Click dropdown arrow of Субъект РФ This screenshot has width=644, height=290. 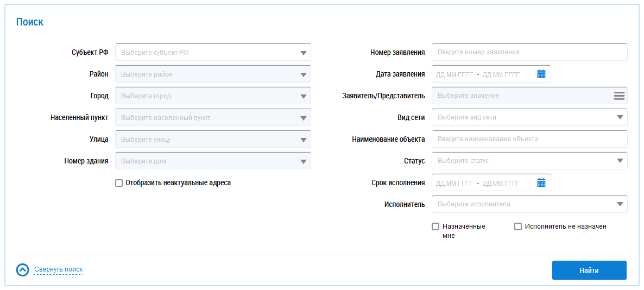(x=303, y=53)
